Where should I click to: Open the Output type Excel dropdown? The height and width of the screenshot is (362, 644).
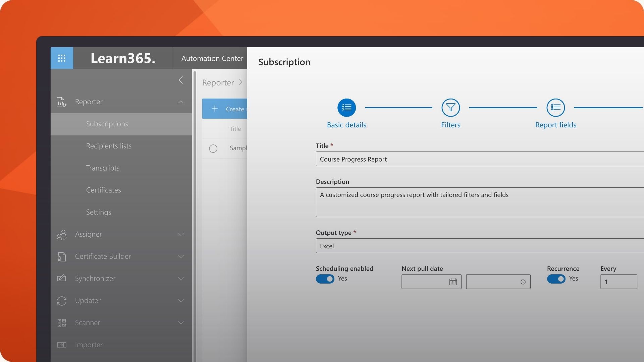pos(480,246)
